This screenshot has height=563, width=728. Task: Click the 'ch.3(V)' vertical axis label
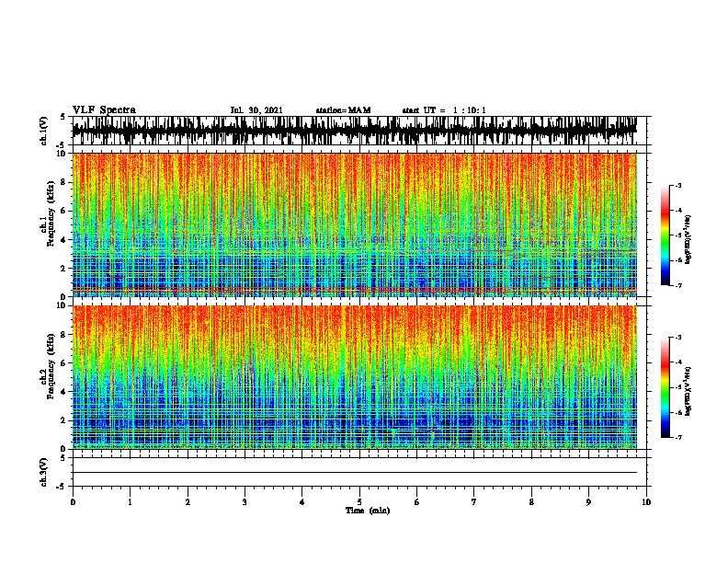pos(44,472)
